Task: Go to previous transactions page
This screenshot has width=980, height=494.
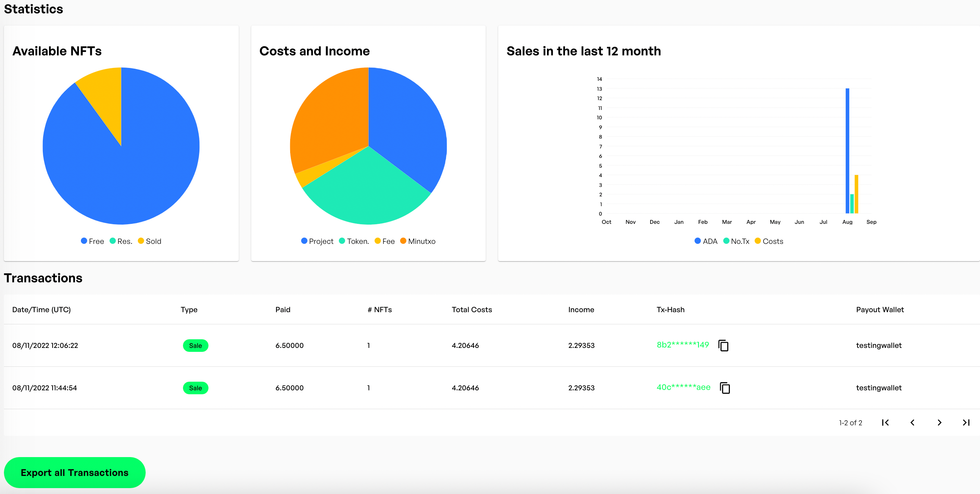Action: [x=912, y=423]
